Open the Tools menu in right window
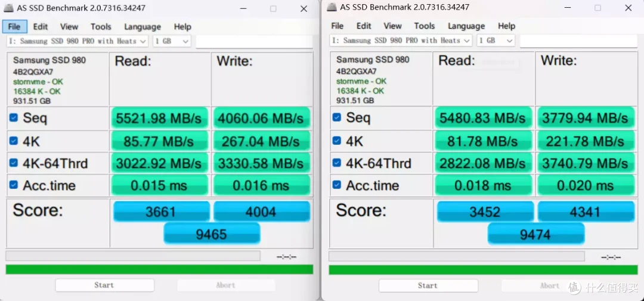Image resolution: width=644 pixels, height=301 pixels. [x=425, y=26]
